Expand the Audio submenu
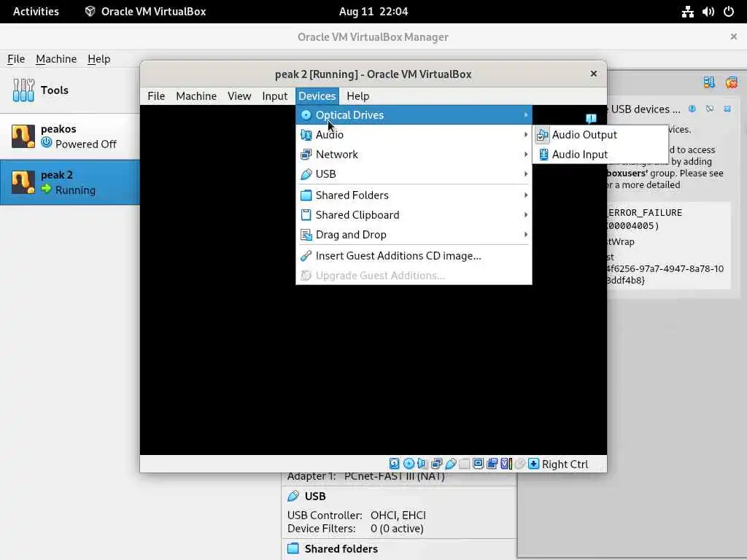This screenshot has width=747, height=560. tap(414, 135)
